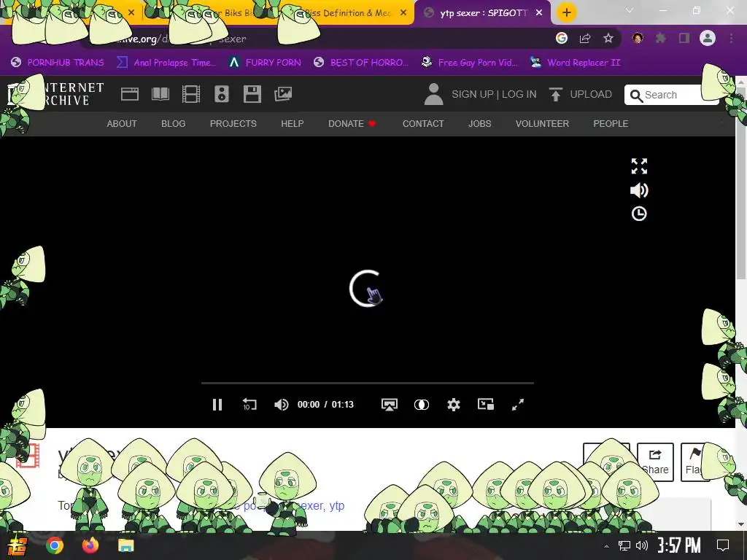The width and height of the screenshot is (747, 560).
Task: Open a new browser tab with plus button
Action: [566, 13]
